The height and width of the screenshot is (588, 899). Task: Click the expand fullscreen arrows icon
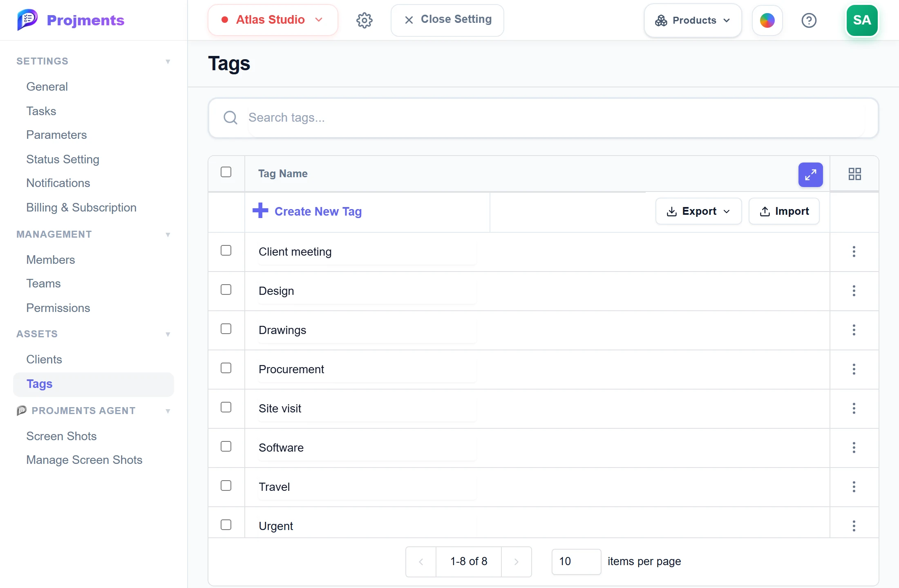coord(810,175)
